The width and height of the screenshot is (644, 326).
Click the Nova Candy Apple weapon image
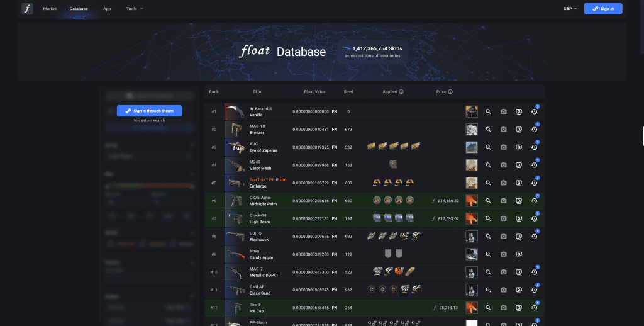(x=235, y=254)
